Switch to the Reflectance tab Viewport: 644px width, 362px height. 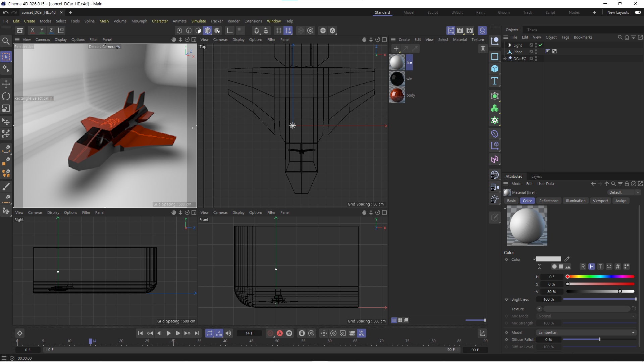pos(549,201)
